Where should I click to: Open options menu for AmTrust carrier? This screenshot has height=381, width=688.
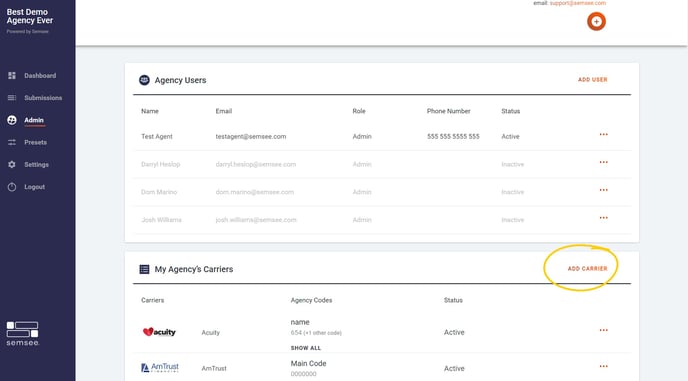tap(604, 366)
